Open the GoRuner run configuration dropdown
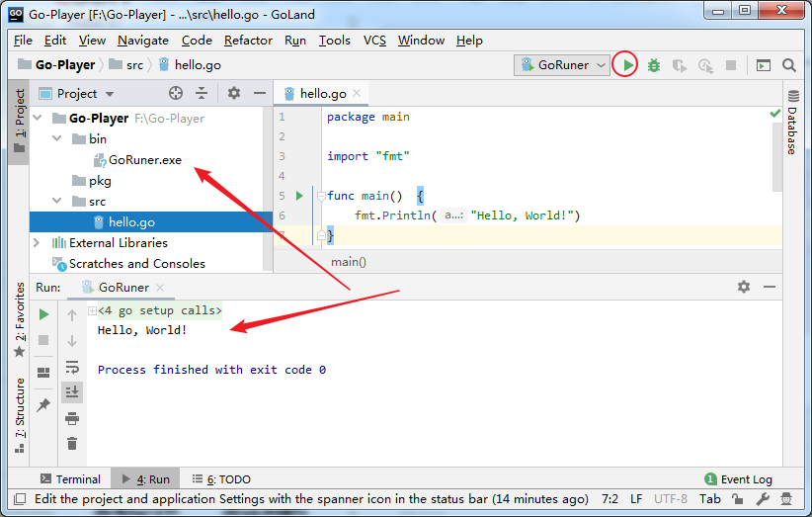Screen dimensions: 812x517 562,65
